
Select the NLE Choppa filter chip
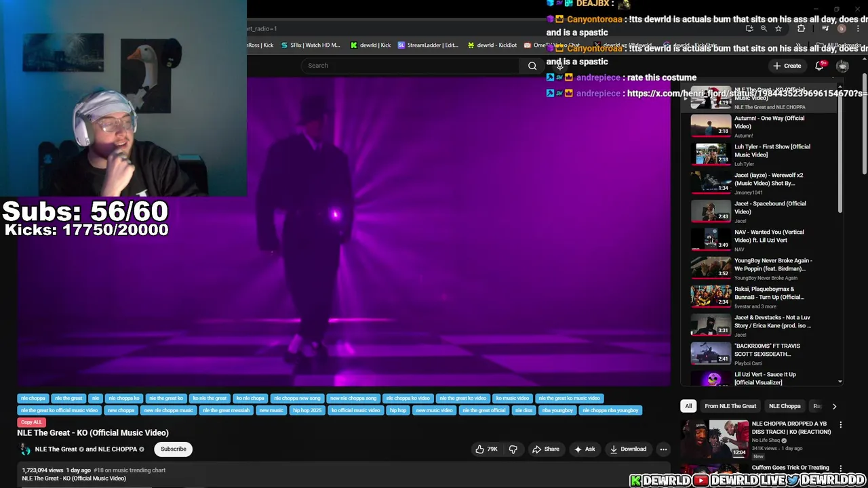tap(785, 406)
